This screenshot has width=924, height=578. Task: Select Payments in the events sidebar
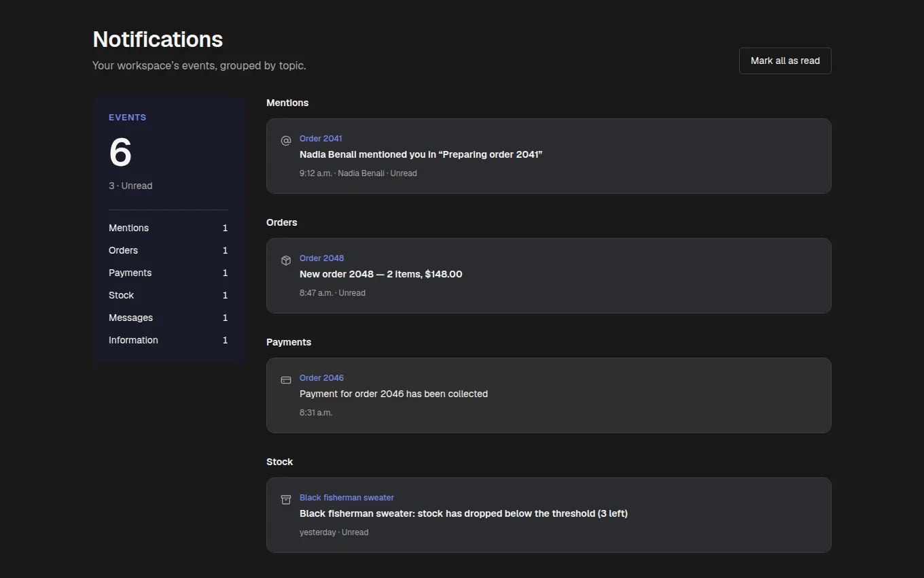coord(168,273)
